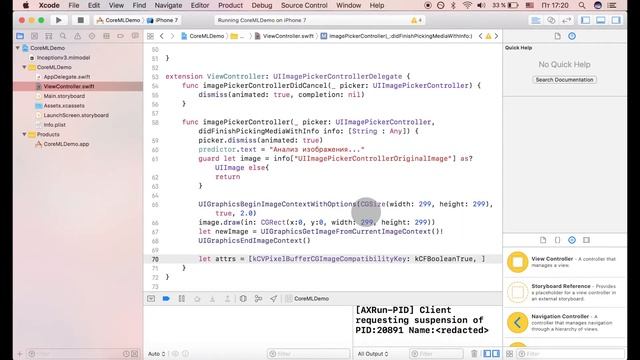
Task: Open the Auto variables scope dropdown
Action: pos(156,354)
